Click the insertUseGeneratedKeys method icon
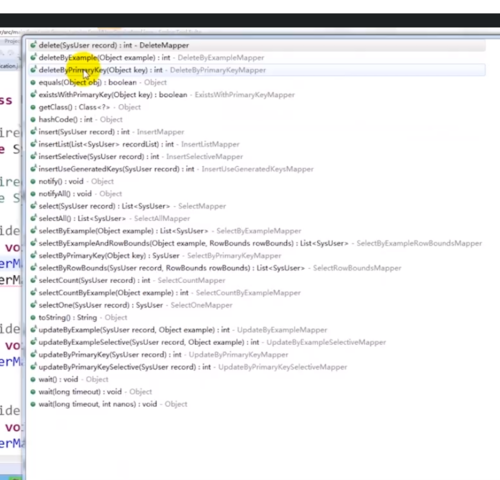 (x=33, y=169)
